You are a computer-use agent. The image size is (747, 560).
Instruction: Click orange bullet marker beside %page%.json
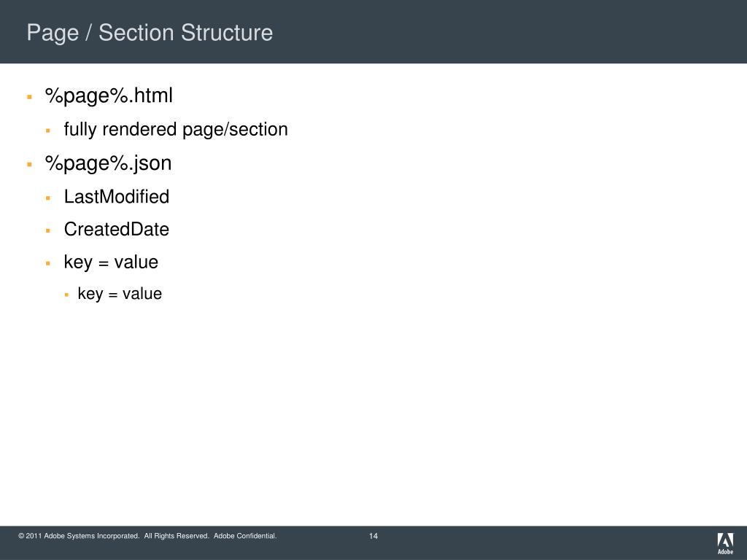click(29, 164)
